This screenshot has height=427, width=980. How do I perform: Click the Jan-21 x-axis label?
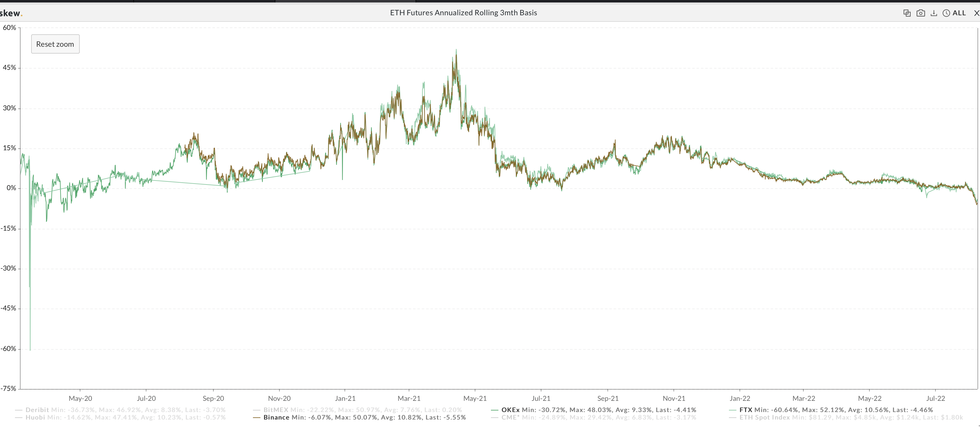(x=345, y=398)
